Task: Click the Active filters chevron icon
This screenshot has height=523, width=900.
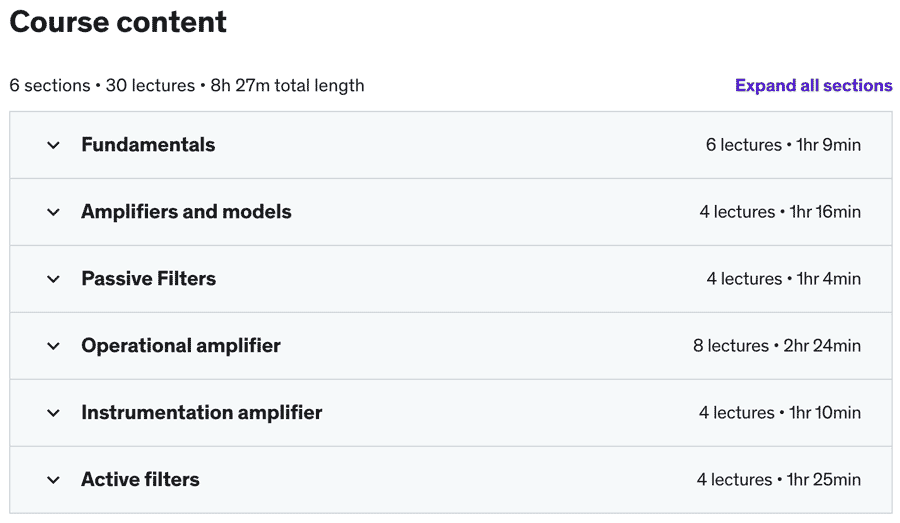Action: [54, 480]
